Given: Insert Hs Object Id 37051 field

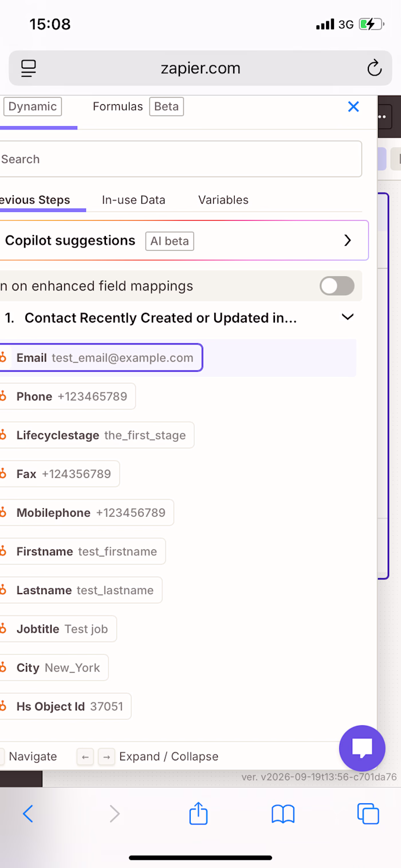Looking at the screenshot, I should [65, 706].
